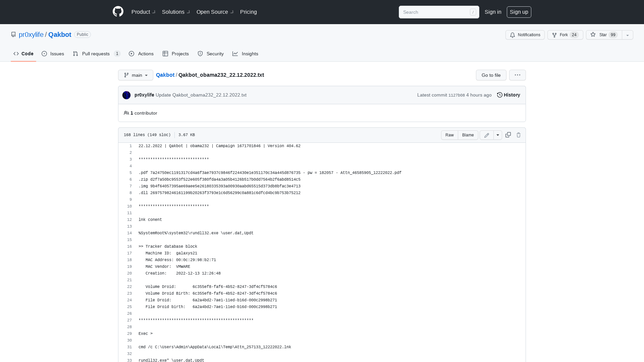Click the Insights navigation tab

246,54
